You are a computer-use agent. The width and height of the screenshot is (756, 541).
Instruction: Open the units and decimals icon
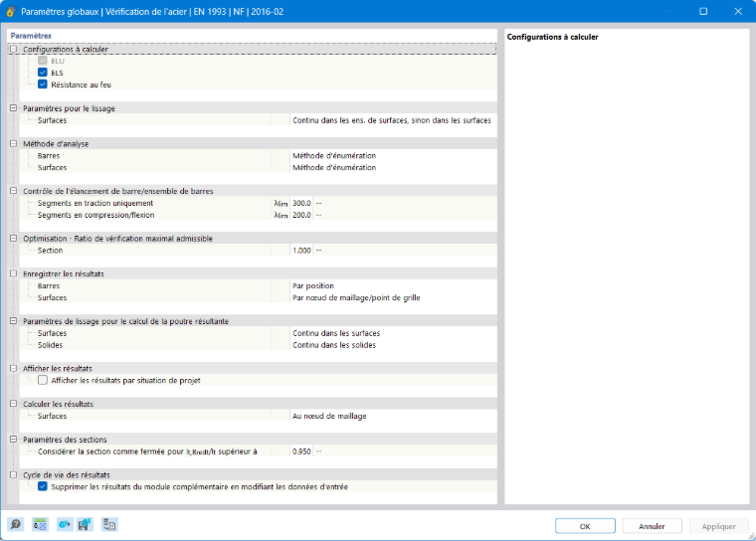[40, 525]
